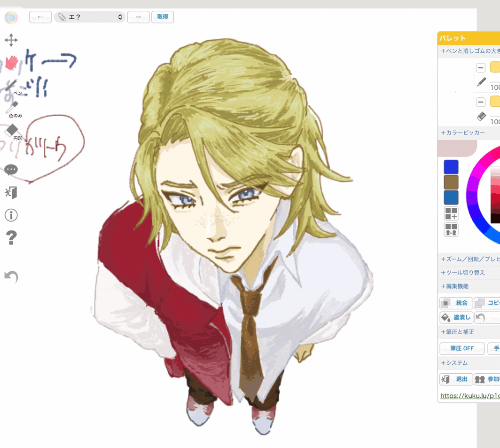This screenshot has width=500, height=448.
Task: Click the palette undo arrow button
Action: [487, 317]
